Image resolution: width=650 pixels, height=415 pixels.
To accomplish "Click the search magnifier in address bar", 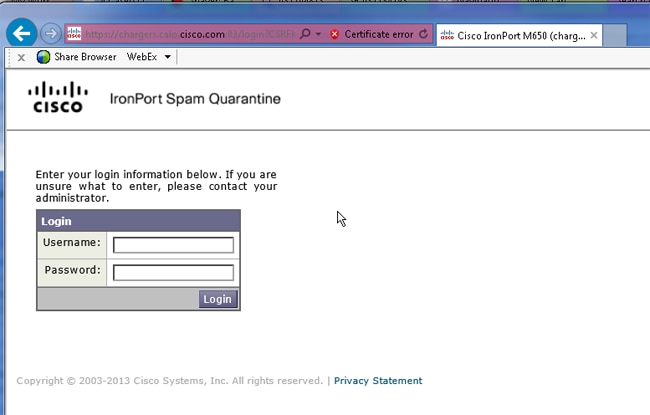I will (x=305, y=34).
